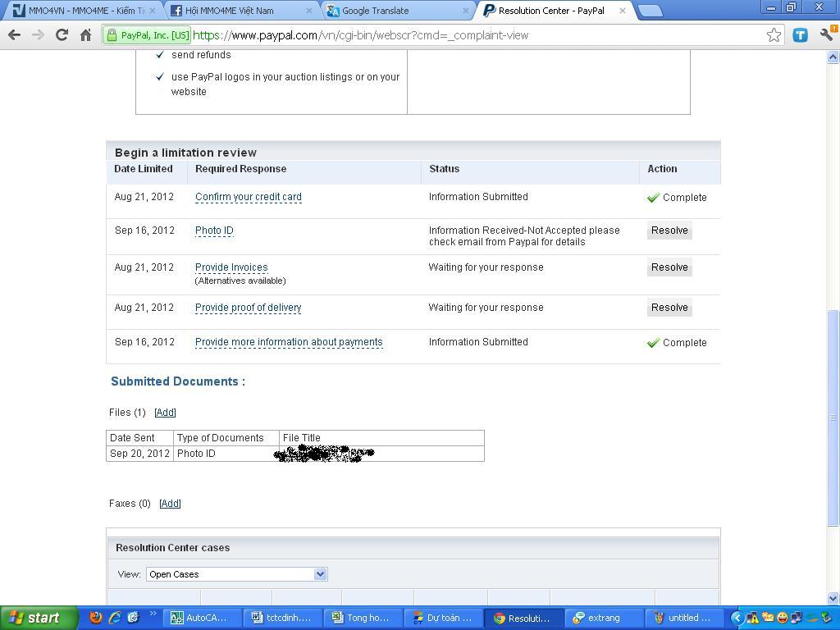Open the Confirm your credit card link
The width and height of the screenshot is (840, 630).
(x=249, y=197)
